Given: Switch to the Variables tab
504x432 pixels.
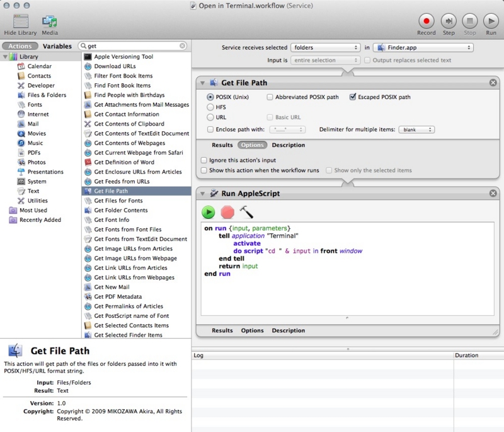Looking at the screenshot, I should click(x=57, y=46).
